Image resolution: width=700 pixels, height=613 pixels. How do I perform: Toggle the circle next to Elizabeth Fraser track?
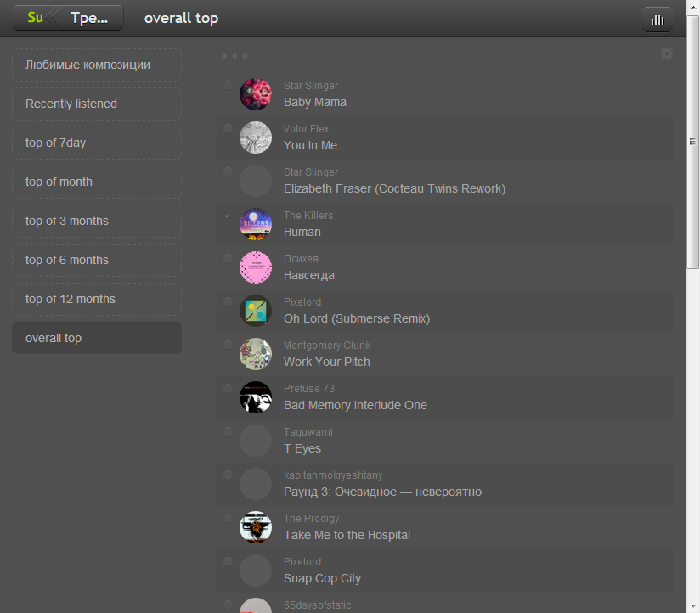(x=227, y=172)
